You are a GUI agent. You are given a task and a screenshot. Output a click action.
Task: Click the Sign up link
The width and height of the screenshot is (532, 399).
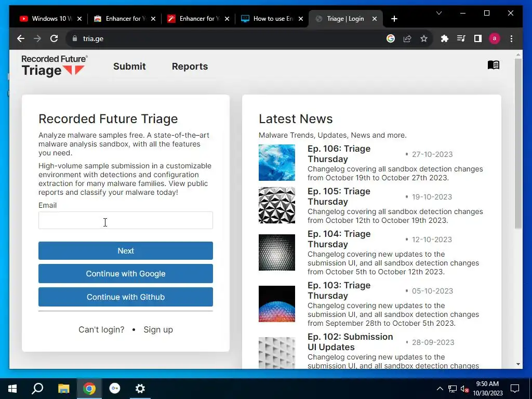[x=158, y=329]
